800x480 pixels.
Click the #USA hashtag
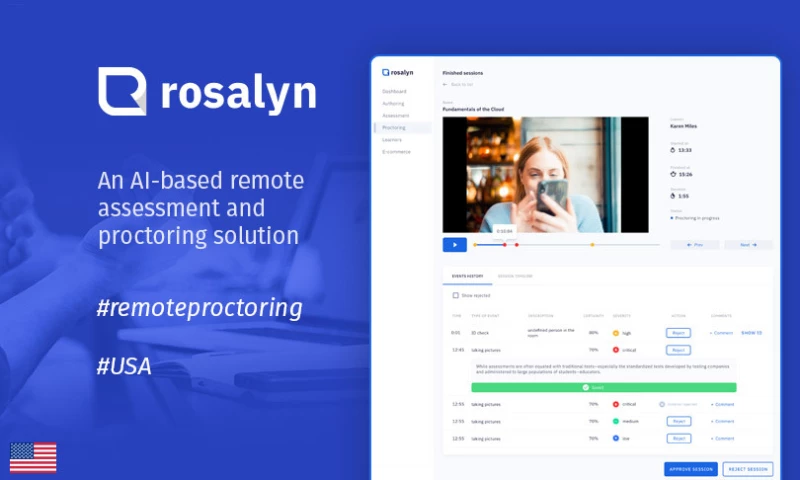click(x=124, y=366)
